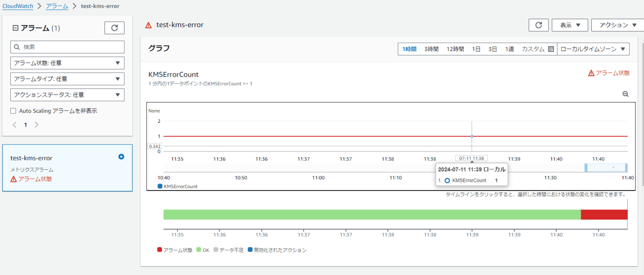This screenshot has height=275, width=644.
Task: Click the search magnifier icon
Action: (17, 47)
